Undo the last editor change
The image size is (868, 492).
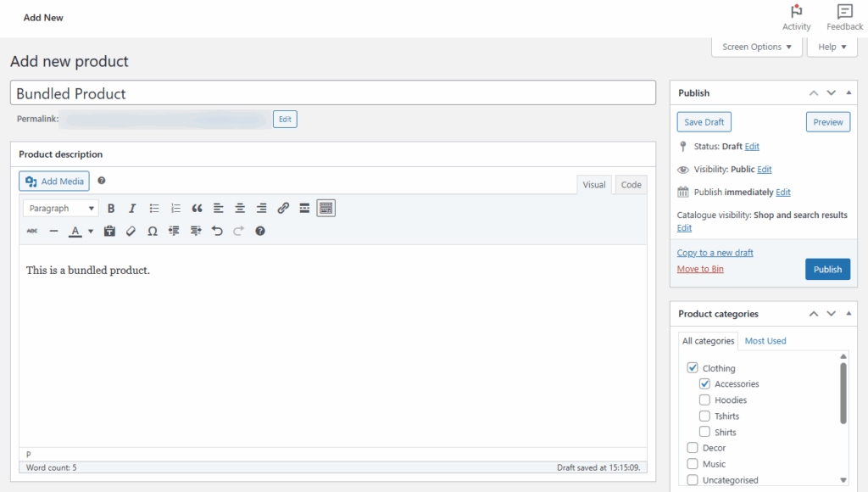pos(217,231)
